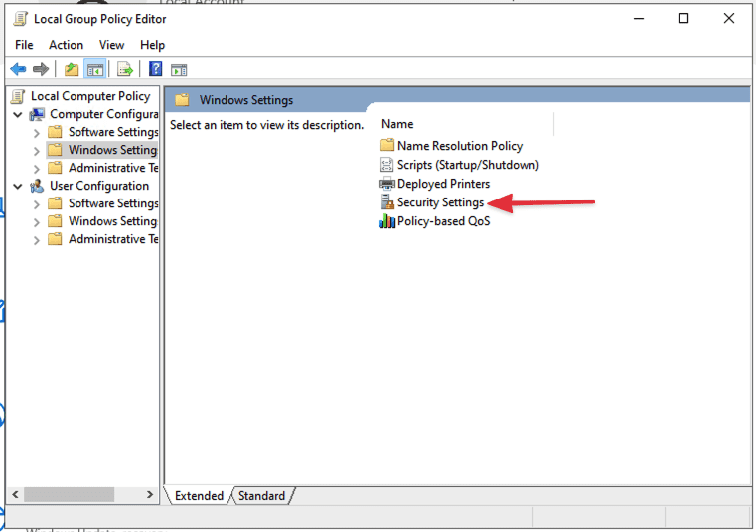Collapse the User Configuration tree node
756x532 pixels.
tap(18, 186)
